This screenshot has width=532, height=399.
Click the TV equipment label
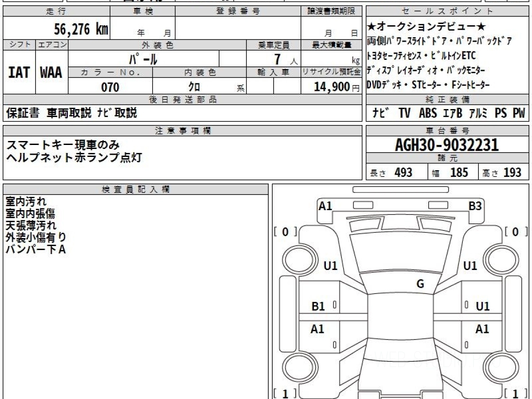[404, 113]
